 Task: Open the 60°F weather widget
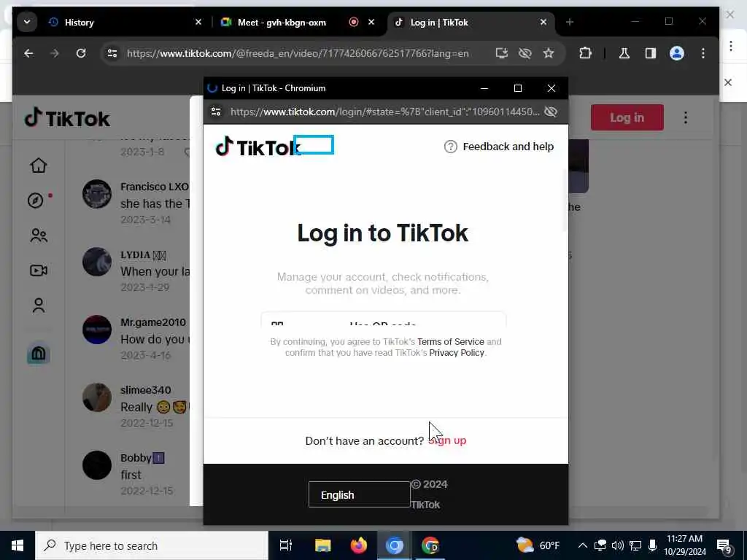point(538,545)
